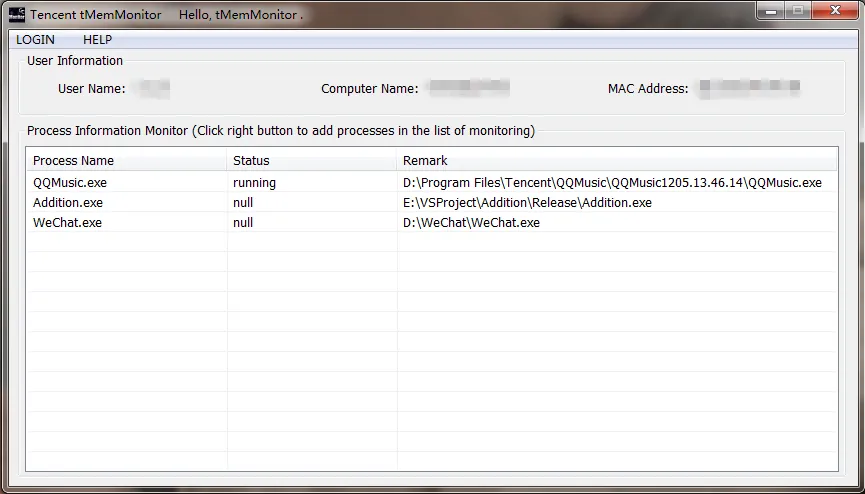Open the LOGIN menu

point(35,40)
